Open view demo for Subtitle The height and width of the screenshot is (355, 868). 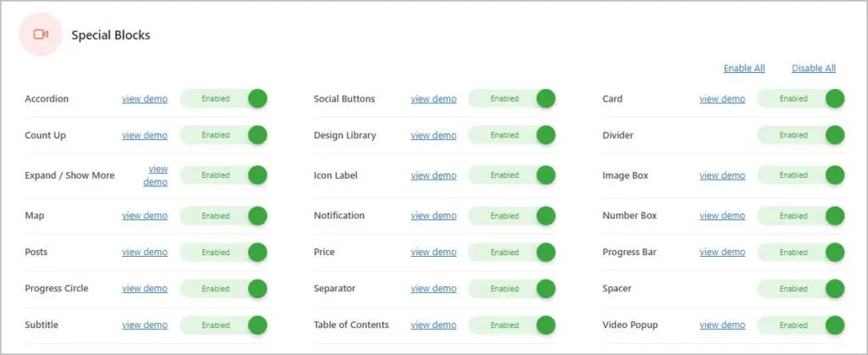144,325
